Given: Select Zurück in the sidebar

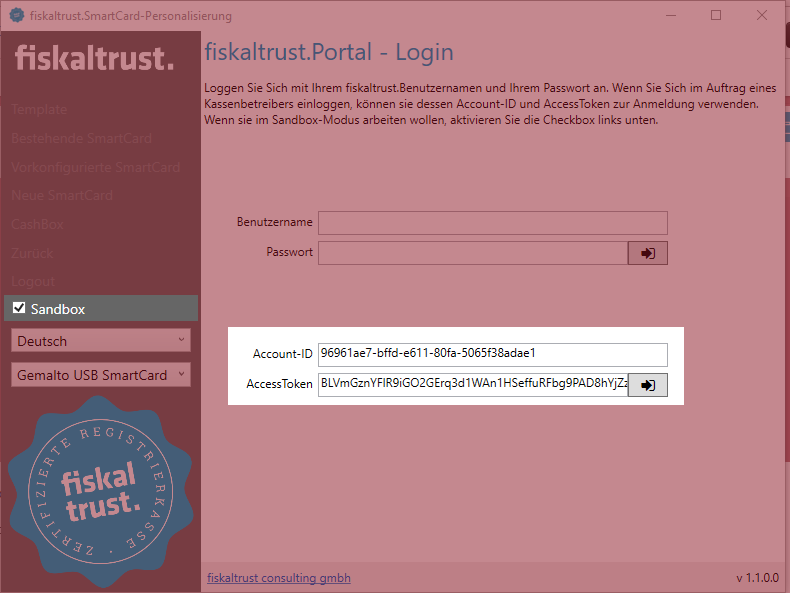Looking at the screenshot, I should 32,253.
